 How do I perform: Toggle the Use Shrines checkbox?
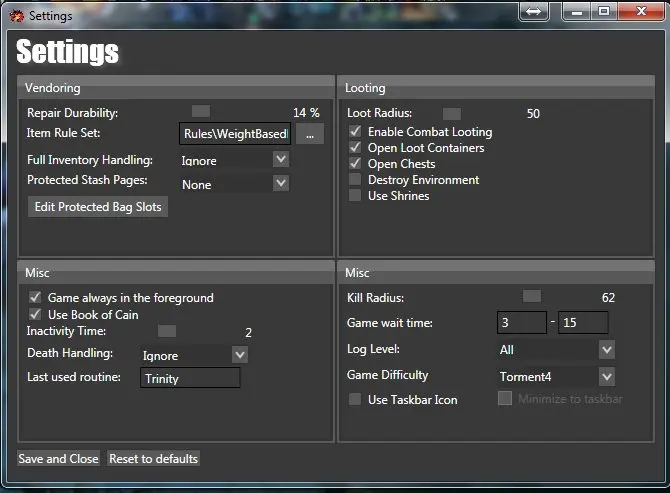(x=355, y=196)
